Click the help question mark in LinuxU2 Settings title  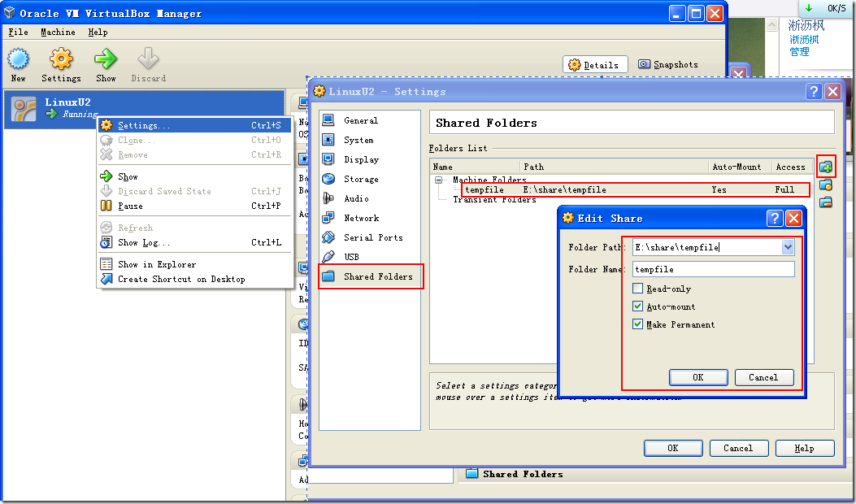(814, 91)
